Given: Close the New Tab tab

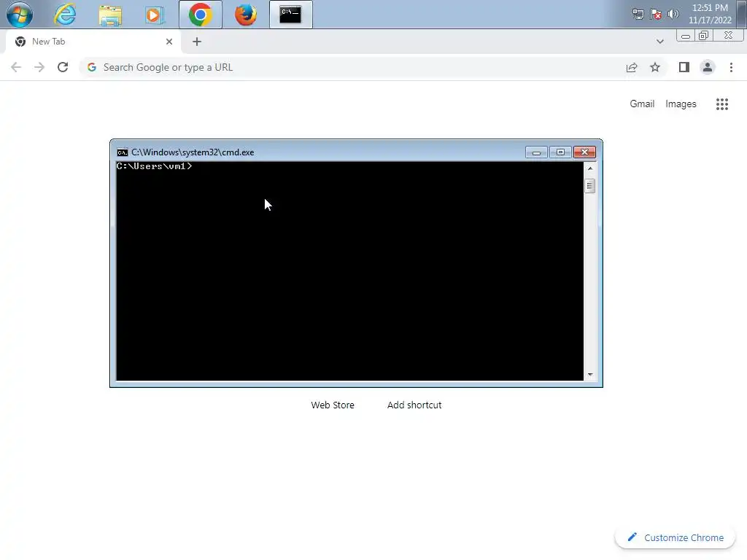Looking at the screenshot, I should coord(169,42).
